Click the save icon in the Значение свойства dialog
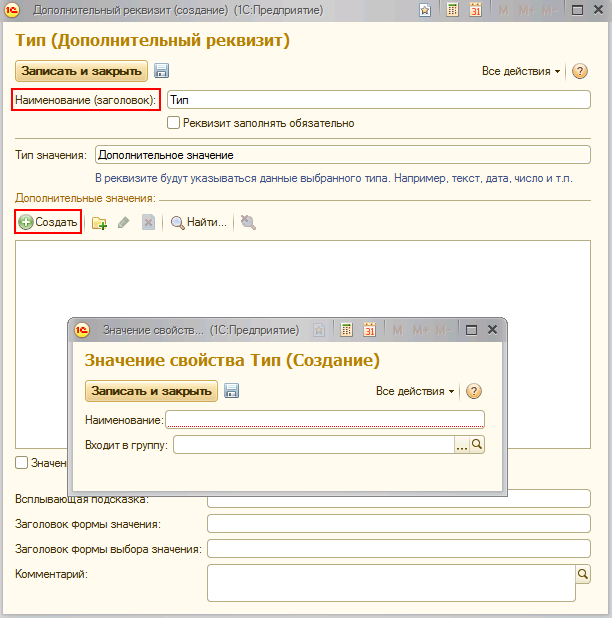Image resolution: width=612 pixels, height=618 pixels. tap(231, 391)
